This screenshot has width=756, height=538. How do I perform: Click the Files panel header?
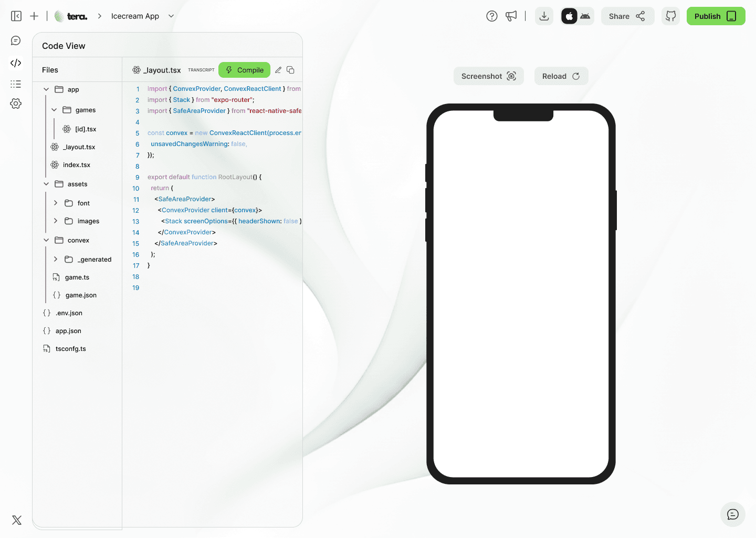50,70
